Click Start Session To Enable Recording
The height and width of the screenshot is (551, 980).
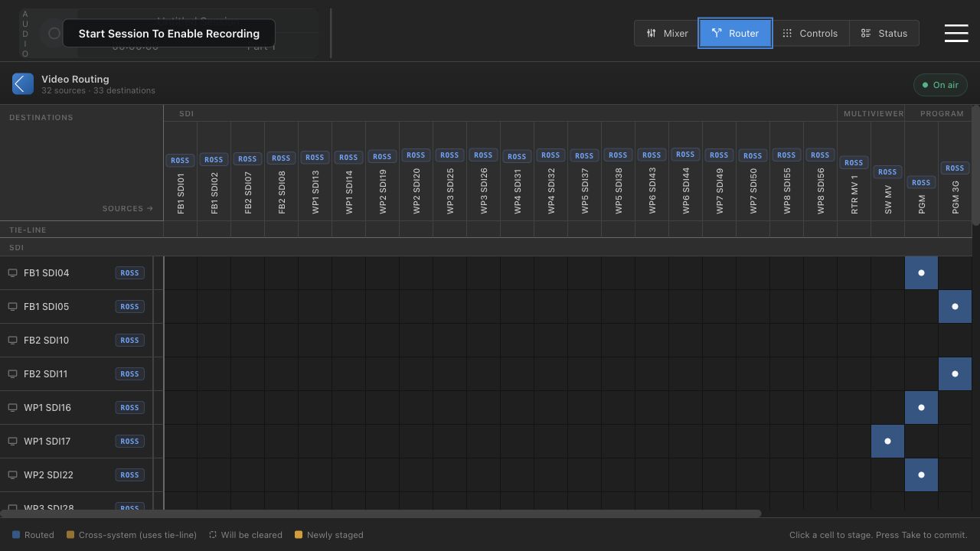[168, 34]
